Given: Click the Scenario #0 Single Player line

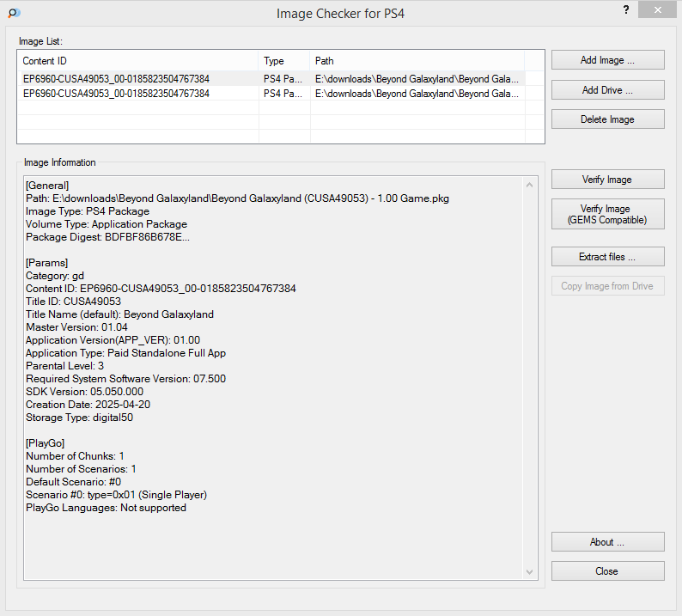Looking at the screenshot, I should coord(116,495).
